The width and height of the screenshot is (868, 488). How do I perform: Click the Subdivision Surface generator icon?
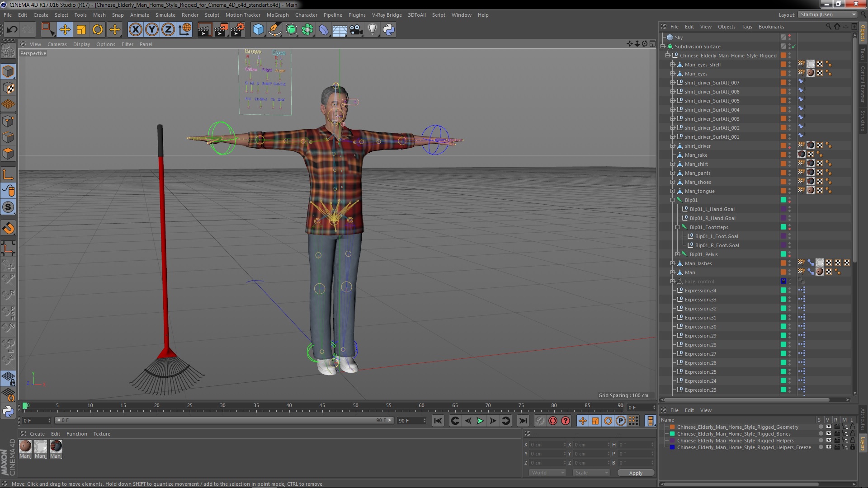coord(291,30)
